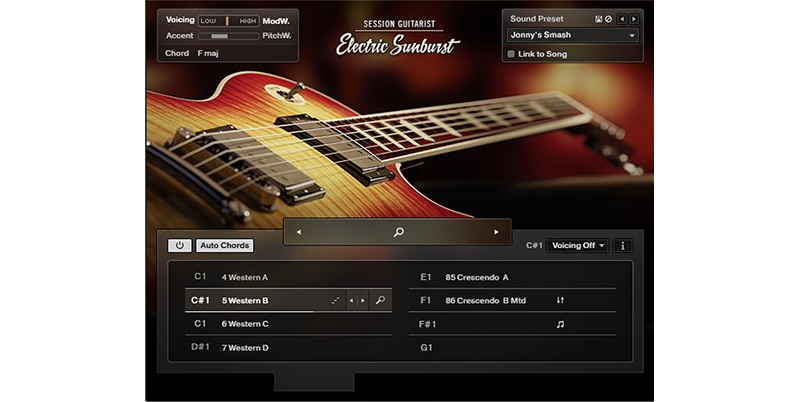Switch to previous pattern for 5 Western B
This screenshot has height=402, width=800.
coord(351,300)
